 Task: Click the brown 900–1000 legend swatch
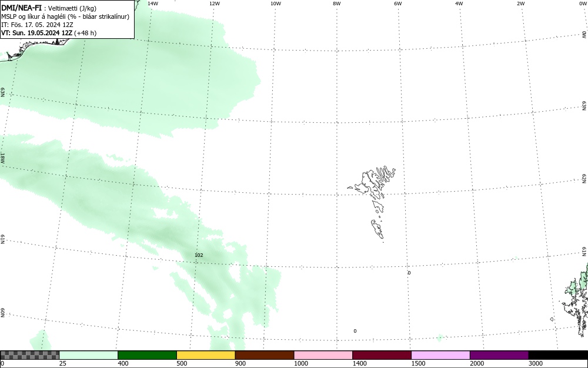(x=265, y=355)
